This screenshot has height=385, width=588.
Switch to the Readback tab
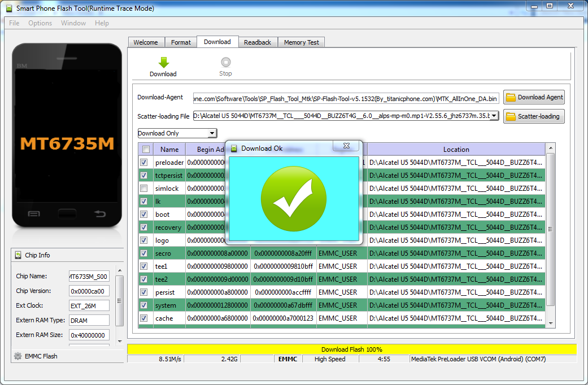point(258,42)
